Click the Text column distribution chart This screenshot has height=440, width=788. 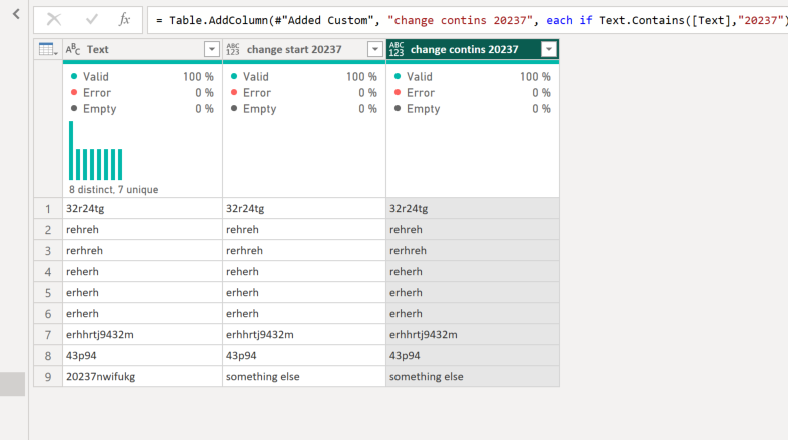pyautogui.click(x=95, y=151)
